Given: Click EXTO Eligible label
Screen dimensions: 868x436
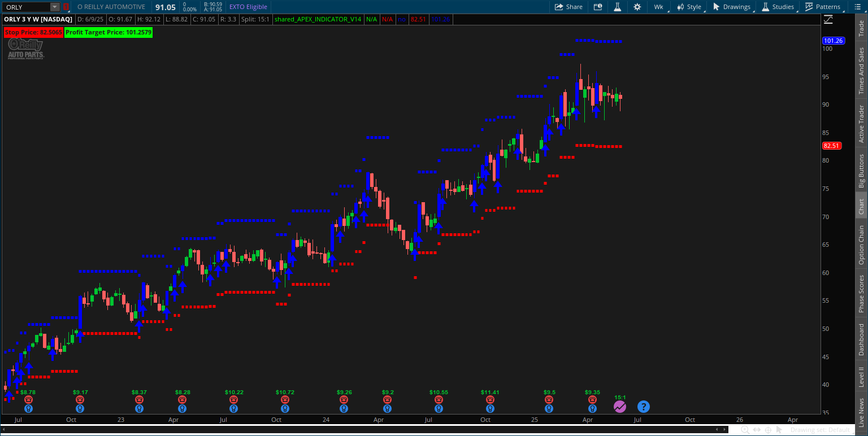Looking at the screenshot, I should pyautogui.click(x=248, y=7).
